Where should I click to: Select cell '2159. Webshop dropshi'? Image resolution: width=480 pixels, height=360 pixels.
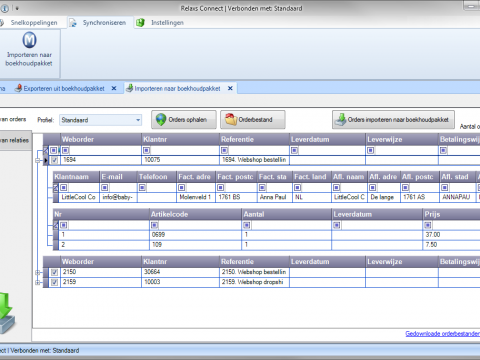(254, 282)
